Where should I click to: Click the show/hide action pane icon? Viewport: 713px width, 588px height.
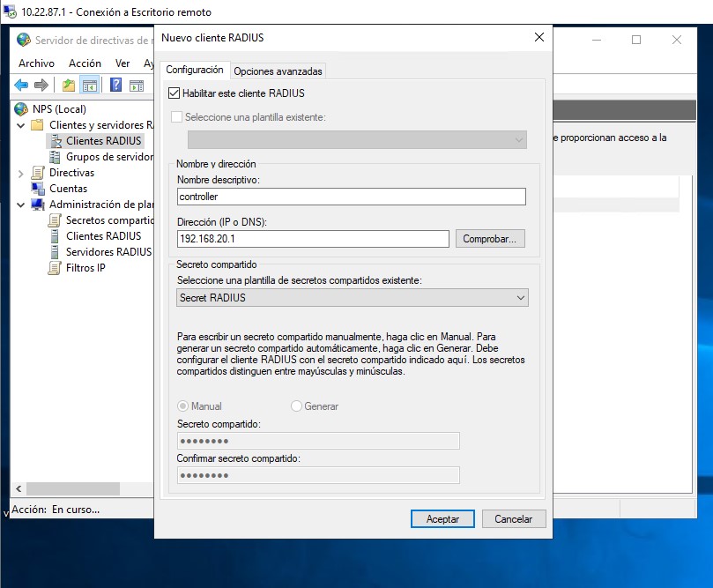[x=137, y=85]
